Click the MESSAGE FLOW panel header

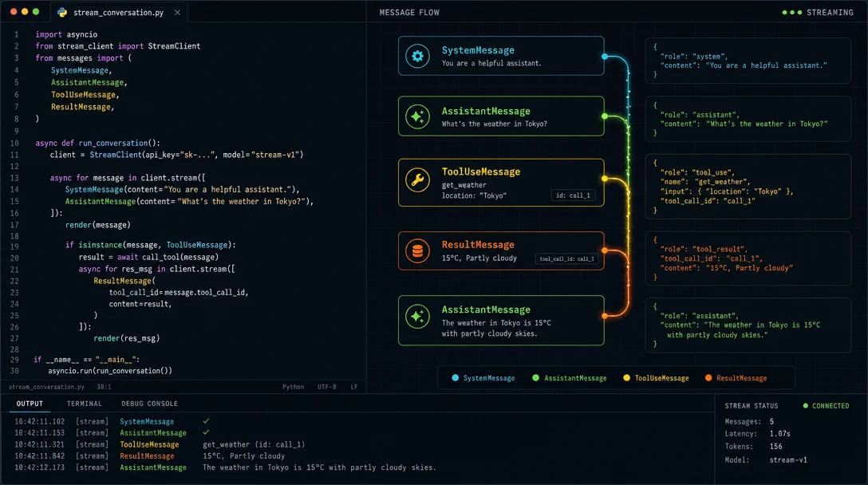[409, 12]
